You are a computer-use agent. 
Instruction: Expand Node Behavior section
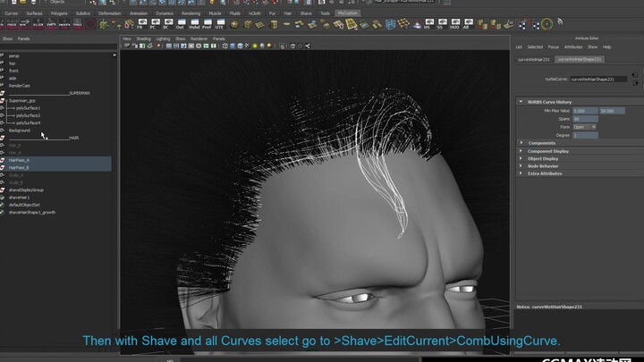521,166
